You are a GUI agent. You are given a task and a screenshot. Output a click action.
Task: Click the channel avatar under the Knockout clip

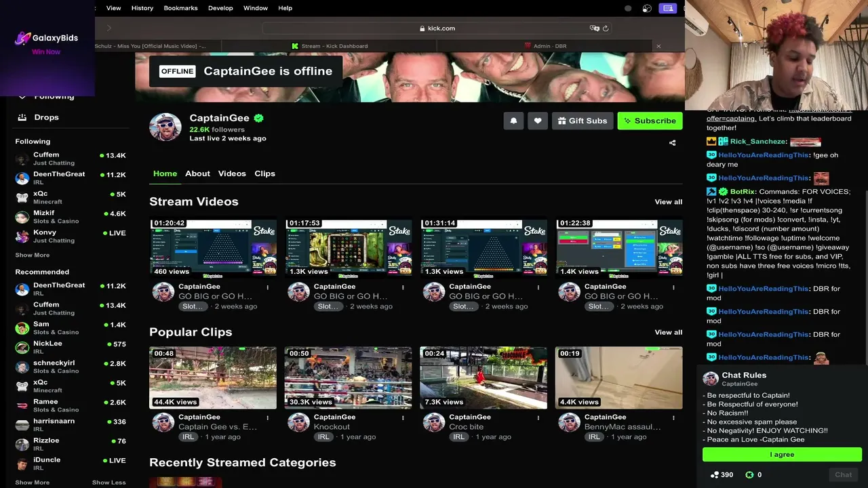pos(298,422)
